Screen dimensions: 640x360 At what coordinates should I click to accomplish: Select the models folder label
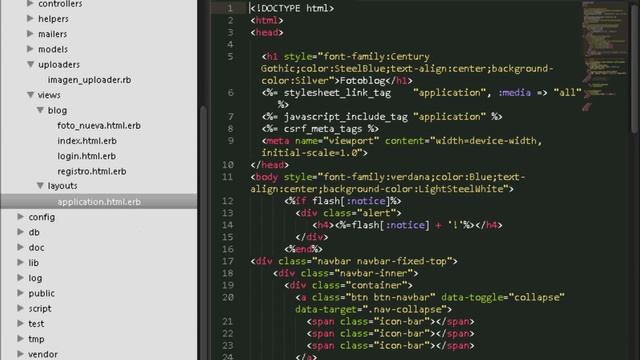click(53, 49)
